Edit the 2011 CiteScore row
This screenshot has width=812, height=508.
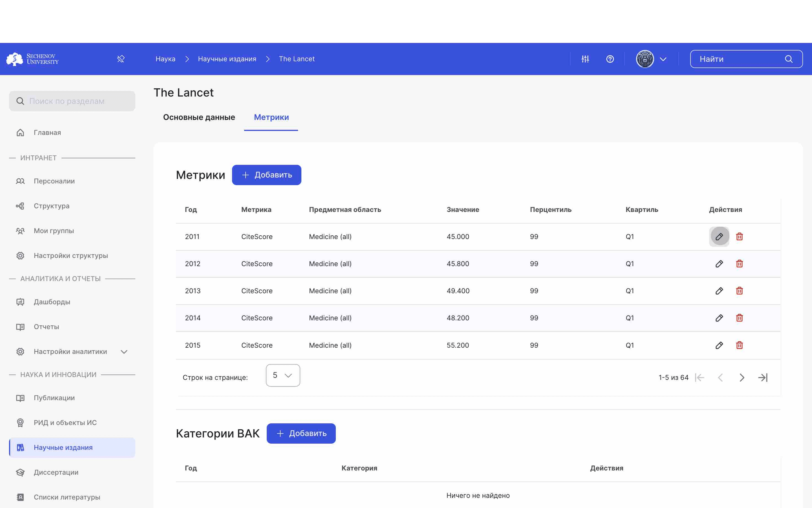[719, 237]
